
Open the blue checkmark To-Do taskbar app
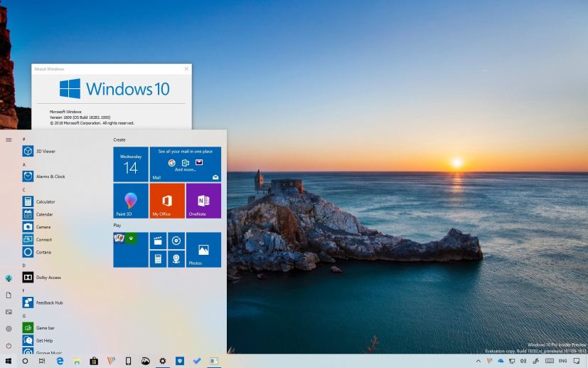(x=197, y=362)
